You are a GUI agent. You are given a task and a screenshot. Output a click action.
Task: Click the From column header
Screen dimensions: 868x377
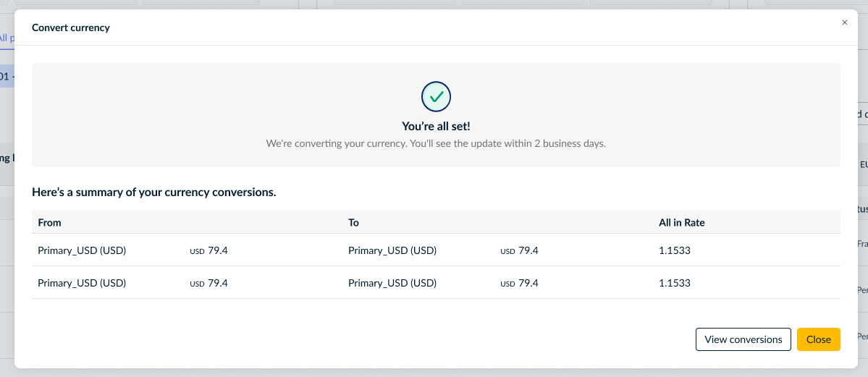tap(49, 223)
